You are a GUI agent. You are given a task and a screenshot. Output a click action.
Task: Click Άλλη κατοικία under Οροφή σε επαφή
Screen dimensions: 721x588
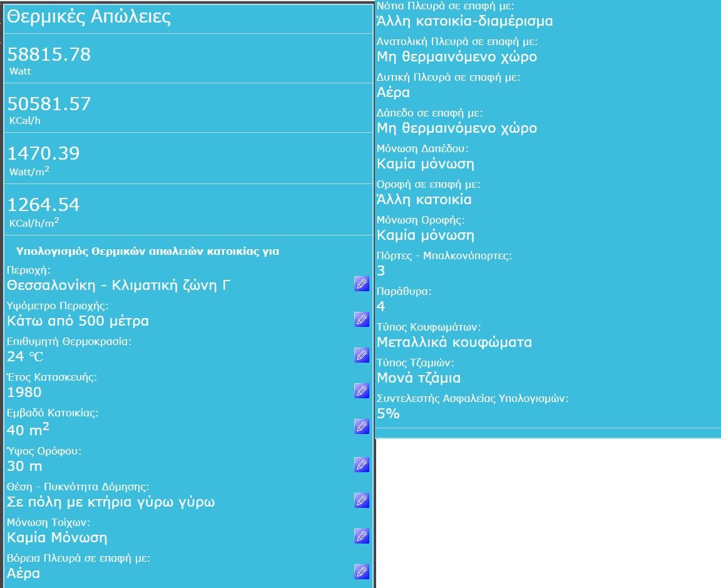(x=424, y=200)
